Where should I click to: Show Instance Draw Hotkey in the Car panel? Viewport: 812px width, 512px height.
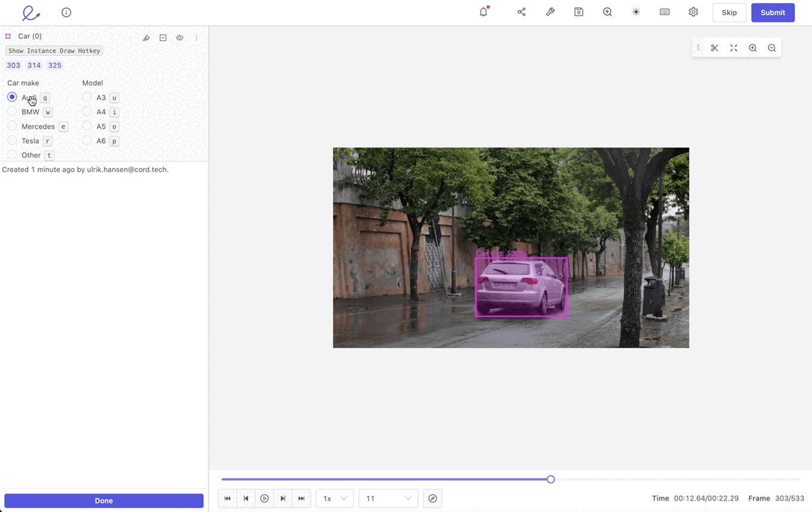(x=54, y=51)
